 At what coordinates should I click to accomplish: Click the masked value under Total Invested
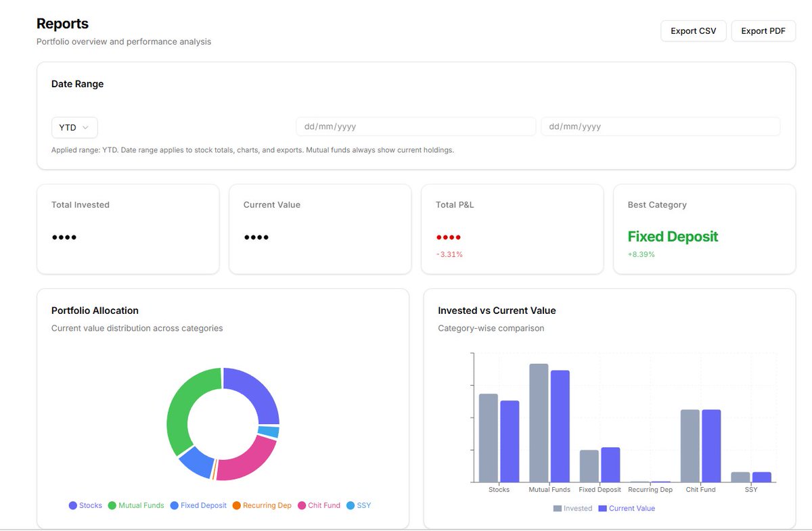coord(64,237)
